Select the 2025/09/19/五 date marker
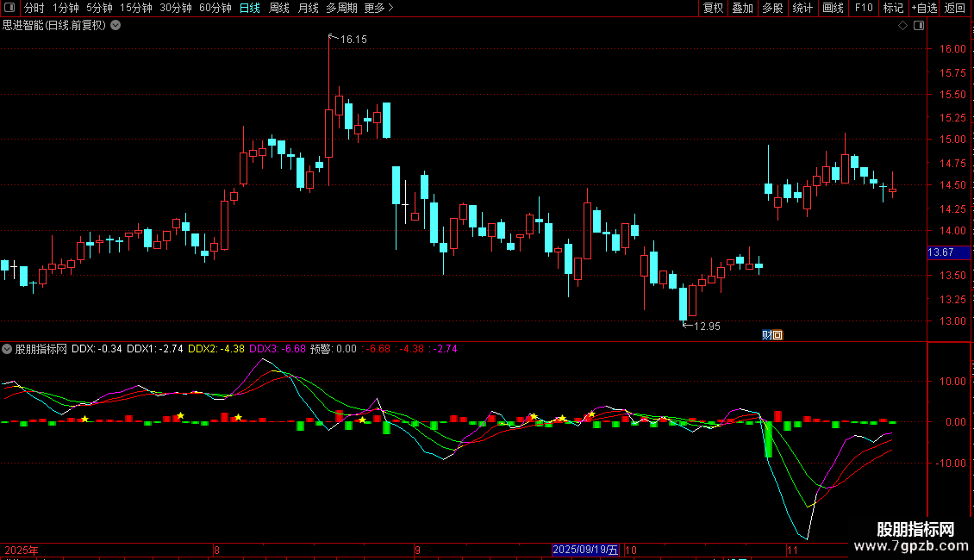Image resolution: width=974 pixels, height=560 pixels. [586, 550]
